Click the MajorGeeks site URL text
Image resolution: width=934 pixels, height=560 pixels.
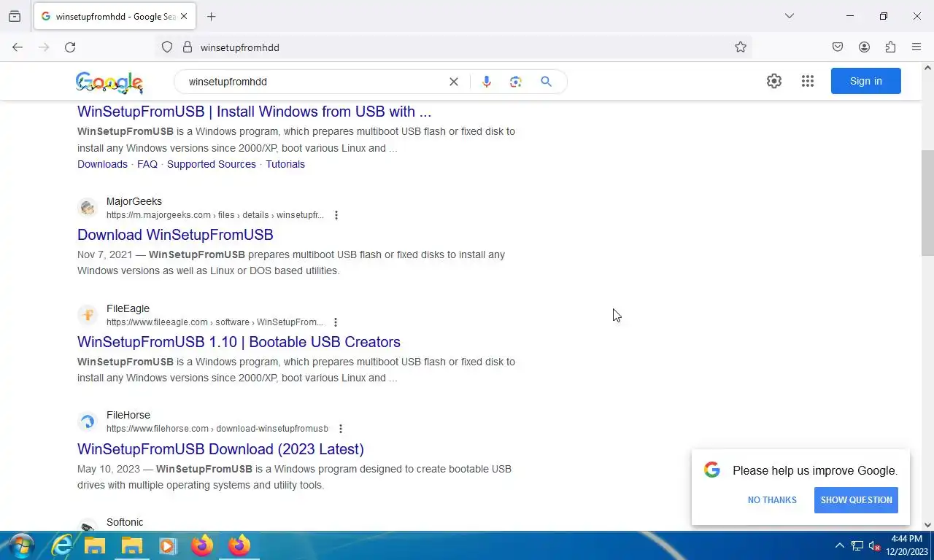(215, 215)
